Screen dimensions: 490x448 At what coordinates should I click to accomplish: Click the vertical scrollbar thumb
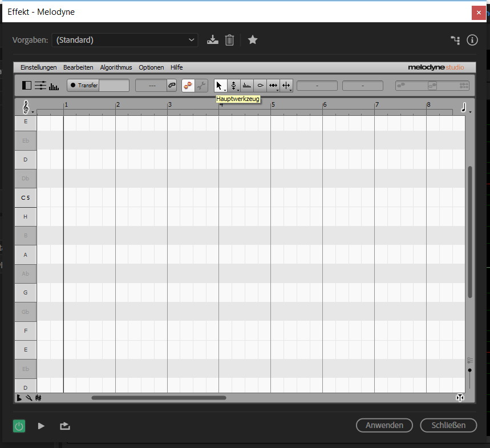click(469, 232)
